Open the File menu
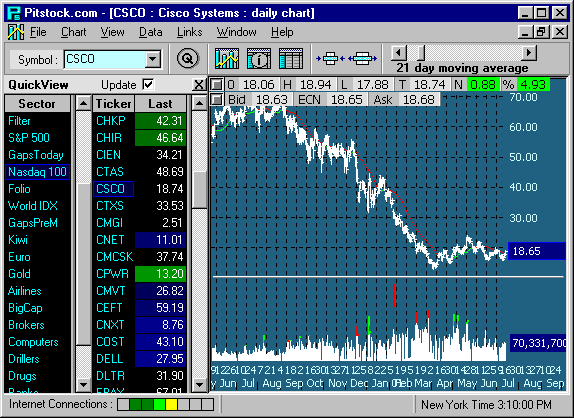This screenshot has height=418, width=574. [x=38, y=32]
